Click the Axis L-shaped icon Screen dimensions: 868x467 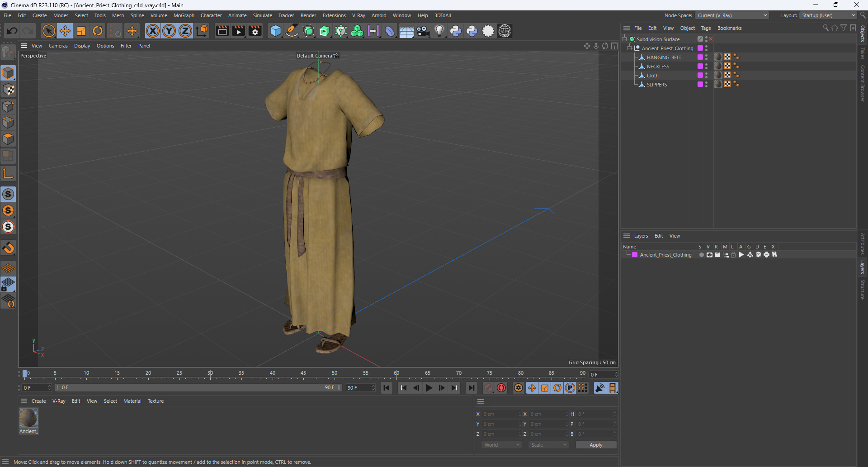8,173
